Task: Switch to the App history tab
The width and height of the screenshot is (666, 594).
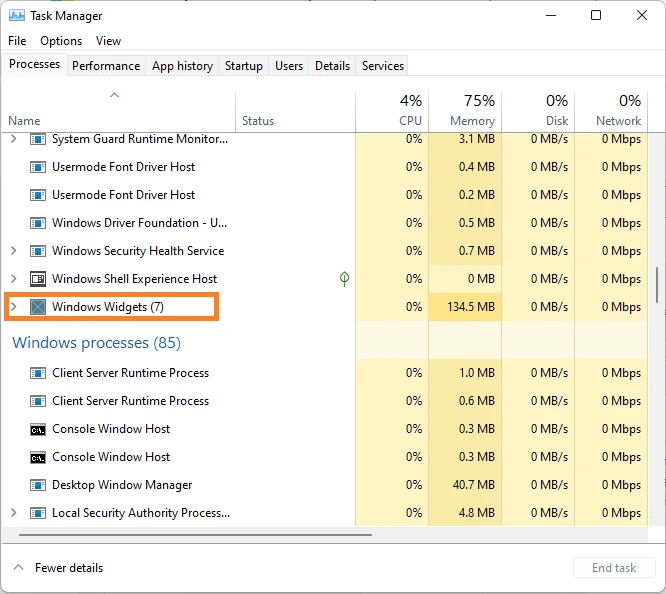Action: [182, 66]
